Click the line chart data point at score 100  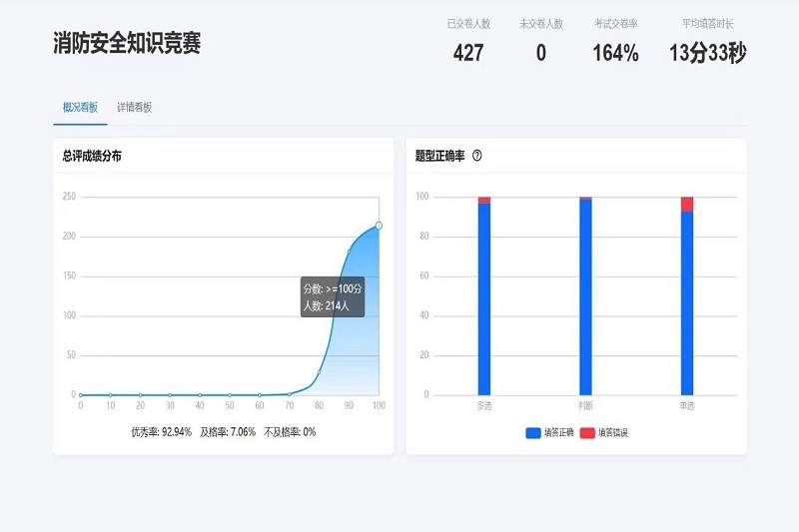(x=379, y=226)
